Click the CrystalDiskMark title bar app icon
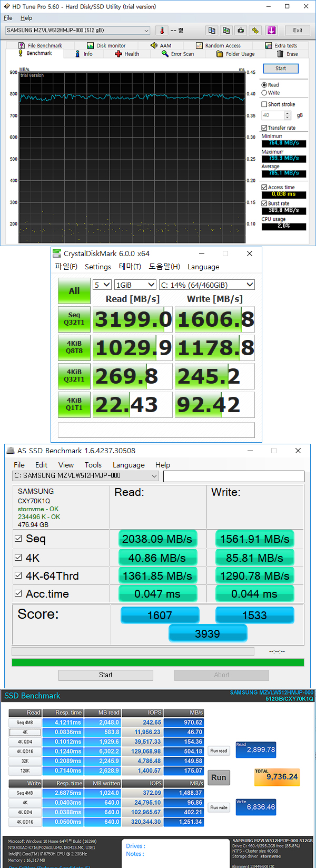Viewport: 316px width, 868px height. pos(57,253)
